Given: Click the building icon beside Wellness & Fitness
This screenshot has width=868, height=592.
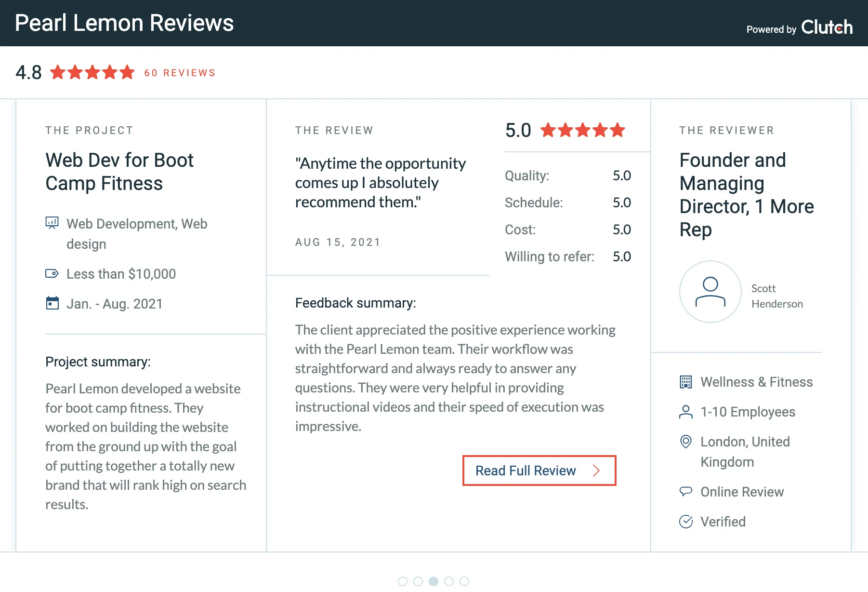Looking at the screenshot, I should click(x=685, y=382).
